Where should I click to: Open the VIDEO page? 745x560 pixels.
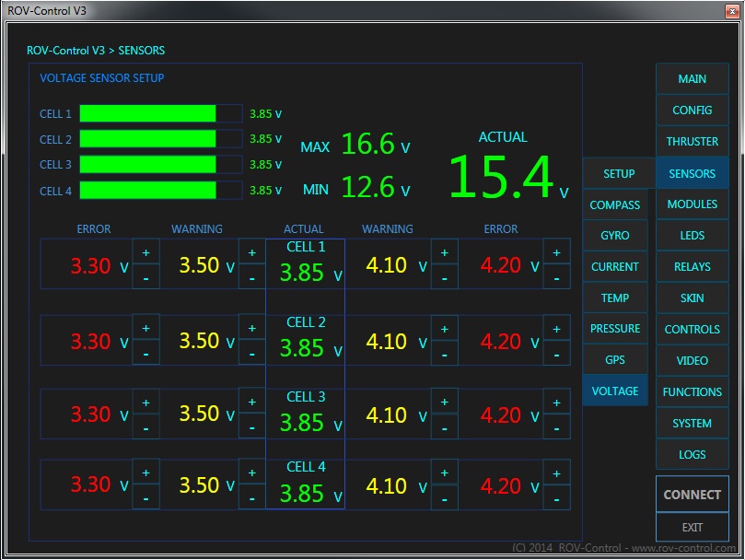692,360
